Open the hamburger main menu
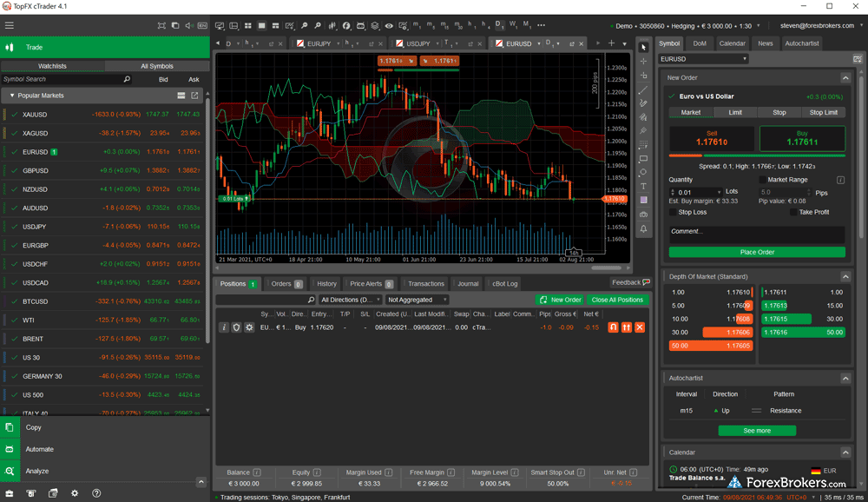The height and width of the screenshot is (502, 868). pos(10,25)
